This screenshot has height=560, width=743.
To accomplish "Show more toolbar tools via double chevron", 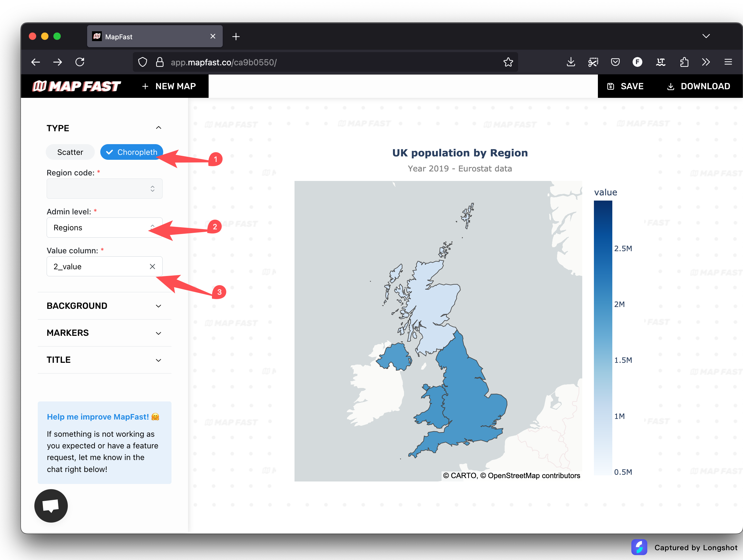I will click(x=706, y=62).
